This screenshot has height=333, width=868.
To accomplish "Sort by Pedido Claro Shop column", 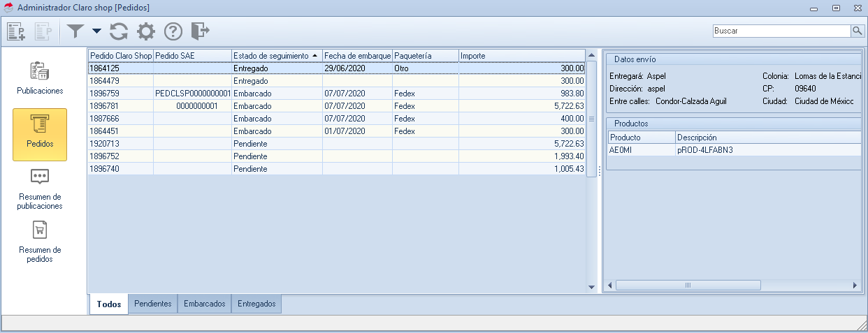I will 120,55.
